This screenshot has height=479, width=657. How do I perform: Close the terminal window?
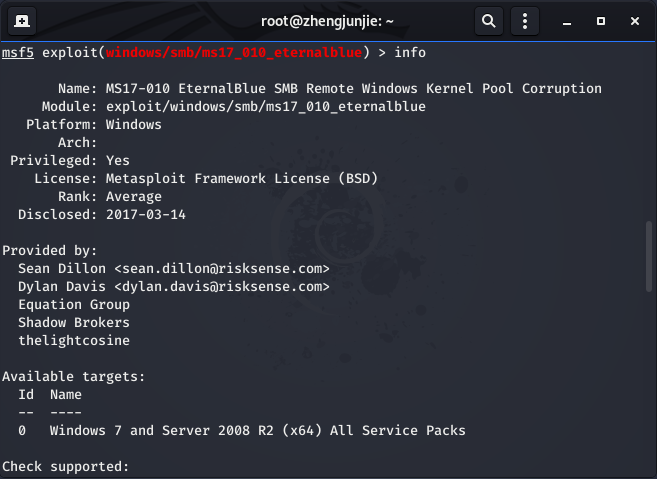(x=635, y=21)
